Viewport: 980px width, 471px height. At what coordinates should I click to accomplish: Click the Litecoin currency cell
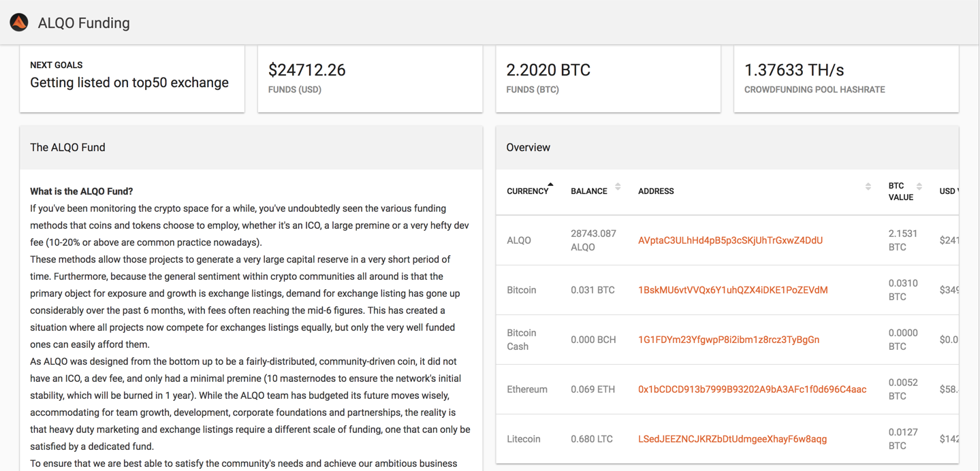tap(524, 439)
